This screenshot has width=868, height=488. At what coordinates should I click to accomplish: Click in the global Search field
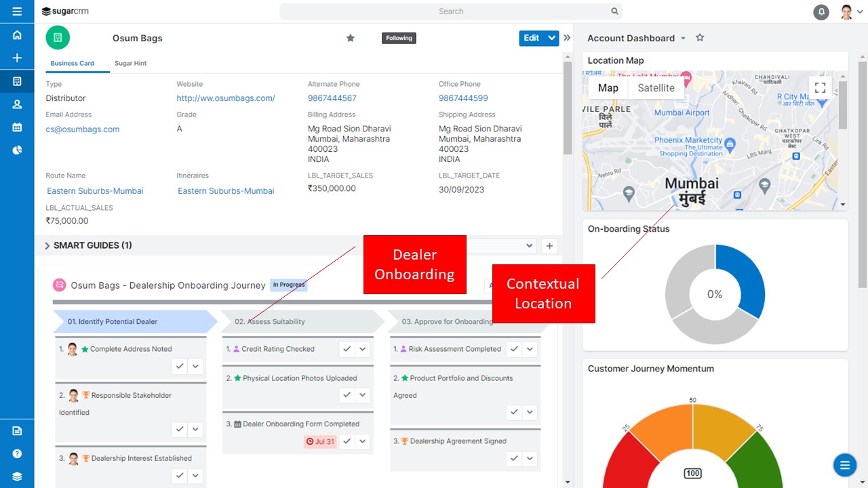[451, 12]
